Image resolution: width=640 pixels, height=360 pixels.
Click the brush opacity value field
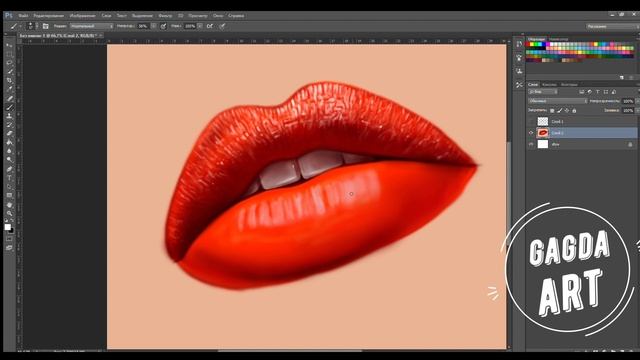point(143,26)
